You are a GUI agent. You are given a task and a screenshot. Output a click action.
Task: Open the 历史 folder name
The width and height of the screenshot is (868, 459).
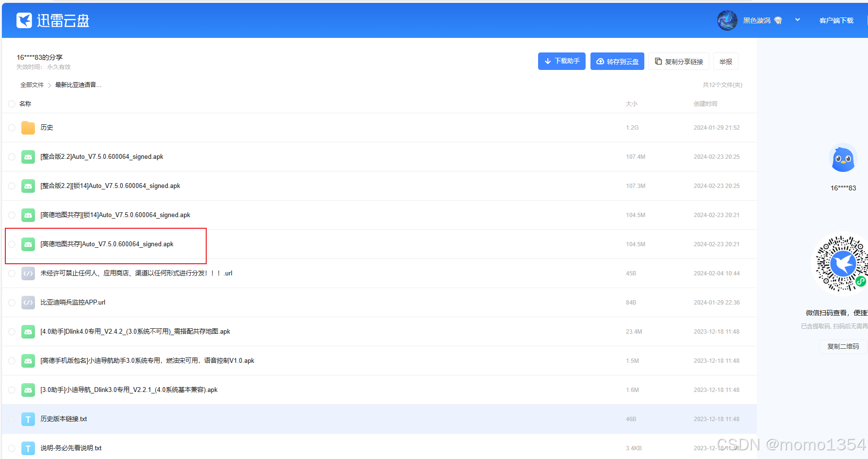[47, 128]
